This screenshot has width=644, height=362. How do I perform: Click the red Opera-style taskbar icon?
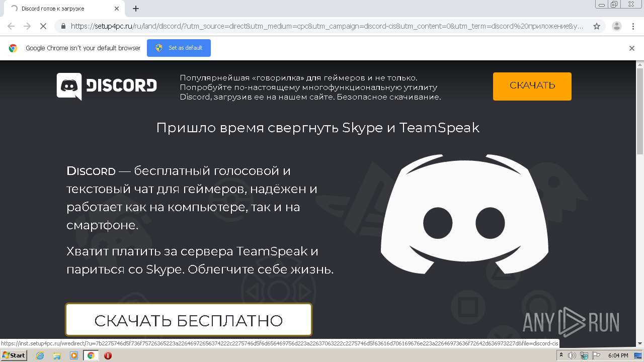(x=108, y=355)
